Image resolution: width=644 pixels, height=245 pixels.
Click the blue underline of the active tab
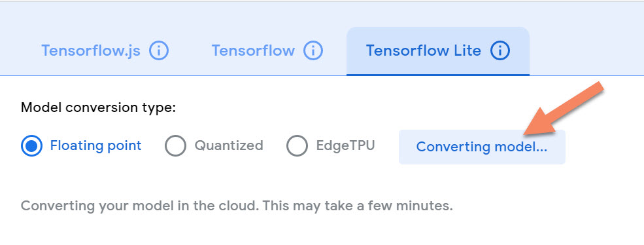[x=438, y=75]
